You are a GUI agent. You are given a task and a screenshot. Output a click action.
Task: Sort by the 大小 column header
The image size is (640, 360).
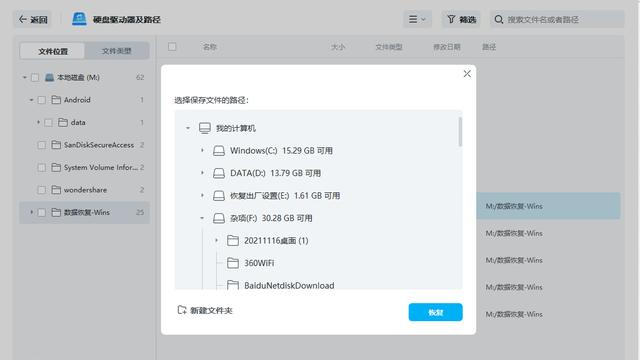[x=338, y=47]
